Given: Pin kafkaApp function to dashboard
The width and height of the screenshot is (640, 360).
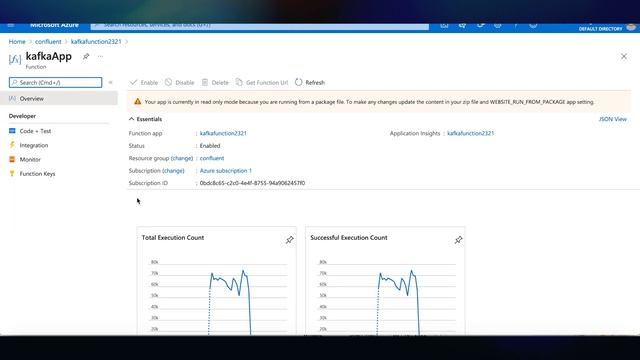Looking at the screenshot, I should tap(86, 56).
